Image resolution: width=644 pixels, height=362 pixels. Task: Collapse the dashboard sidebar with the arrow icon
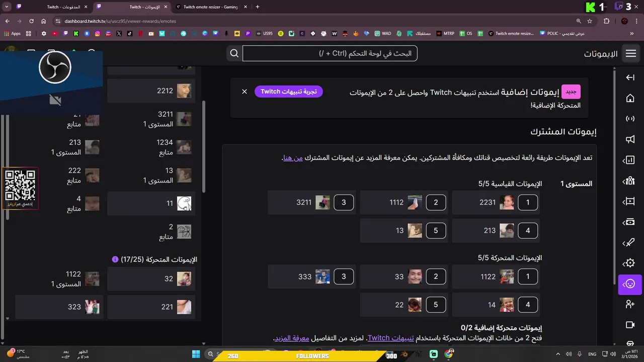pos(630,77)
